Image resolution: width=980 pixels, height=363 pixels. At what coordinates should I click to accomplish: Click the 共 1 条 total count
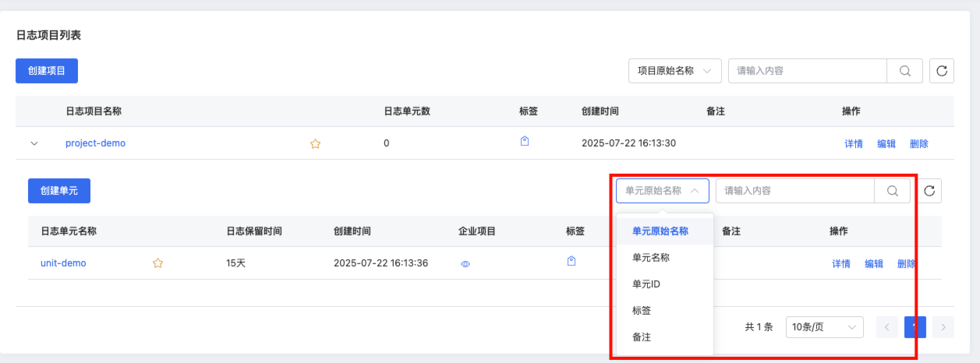(x=759, y=327)
